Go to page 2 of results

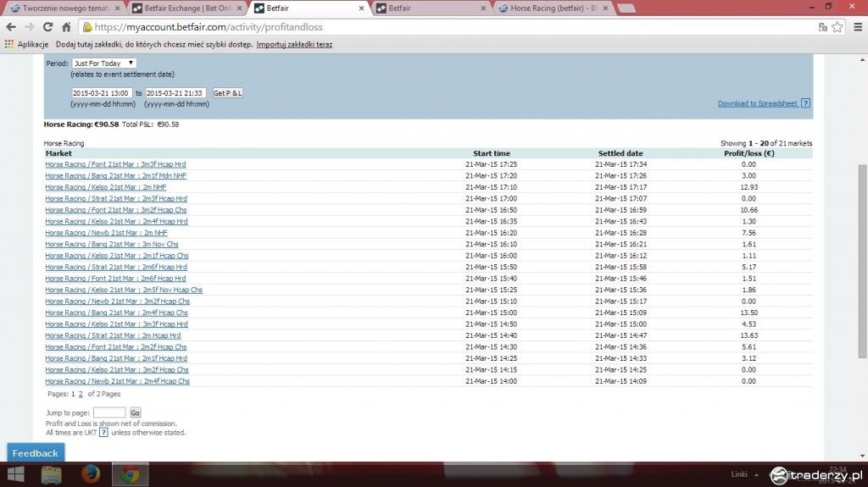(81, 394)
